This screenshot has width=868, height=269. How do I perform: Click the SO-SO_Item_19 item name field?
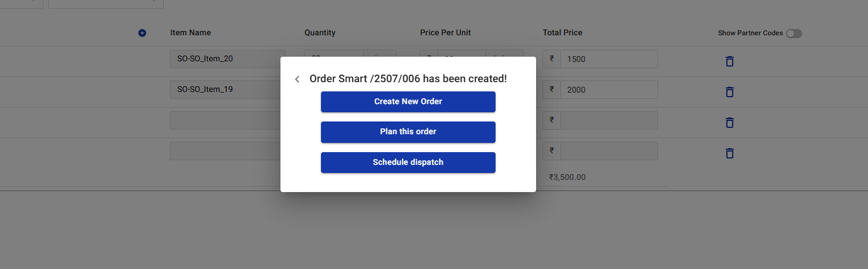click(226, 90)
